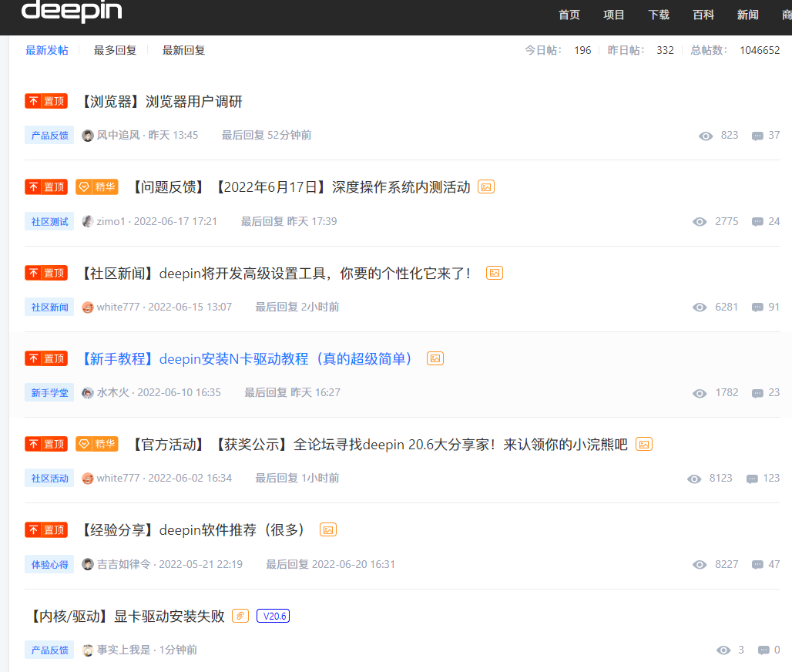Select the 社区测试 category tag

[x=49, y=221]
